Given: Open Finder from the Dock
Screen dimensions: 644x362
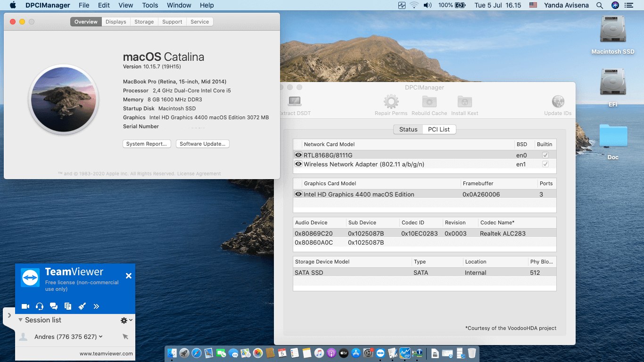Looking at the screenshot, I should tap(172, 353).
